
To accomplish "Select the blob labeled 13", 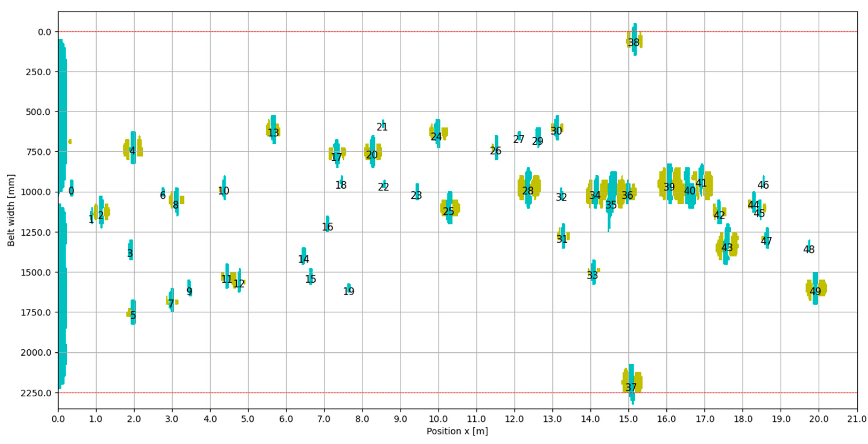I will (x=273, y=130).
